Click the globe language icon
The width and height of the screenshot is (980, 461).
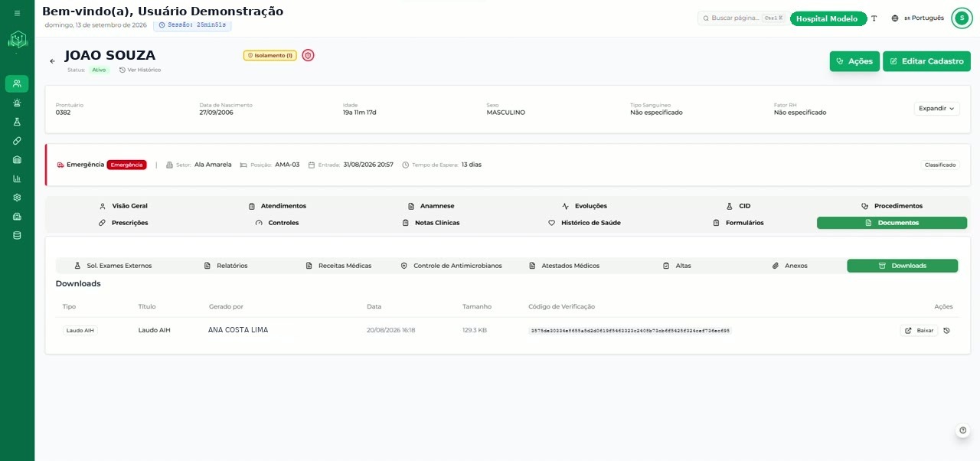(x=895, y=18)
